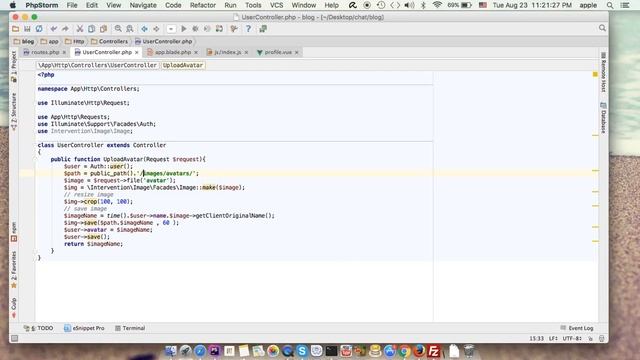This screenshot has height=360, width=640.
Task: Click the green Run play icon
Action: [x=184, y=29]
